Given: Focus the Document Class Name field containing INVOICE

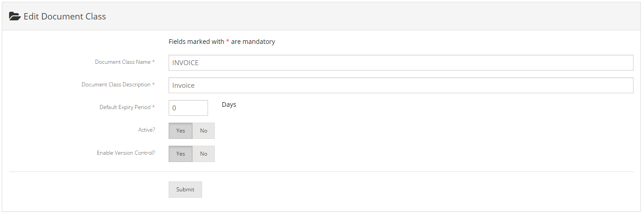Looking at the screenshot, I should coord(401,63).
